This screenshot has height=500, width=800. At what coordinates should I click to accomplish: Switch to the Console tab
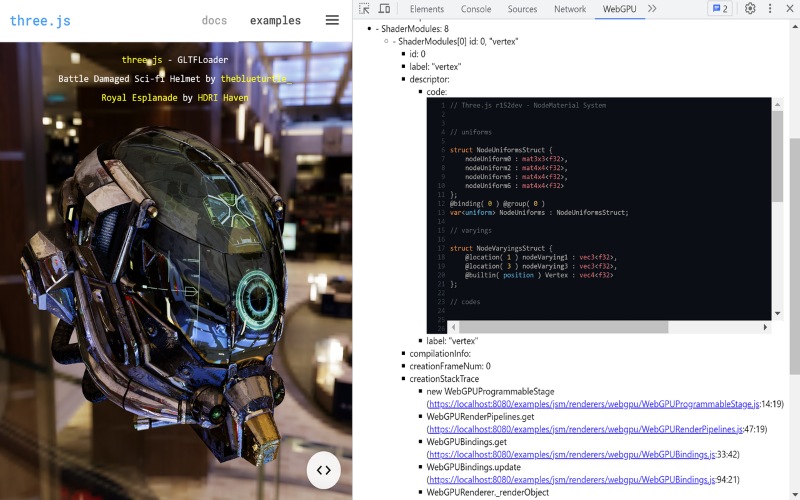click(476, 9)
